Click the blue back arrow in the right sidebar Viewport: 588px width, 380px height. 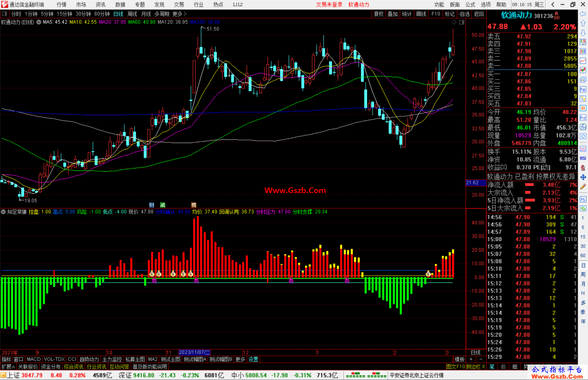(583, 14)
